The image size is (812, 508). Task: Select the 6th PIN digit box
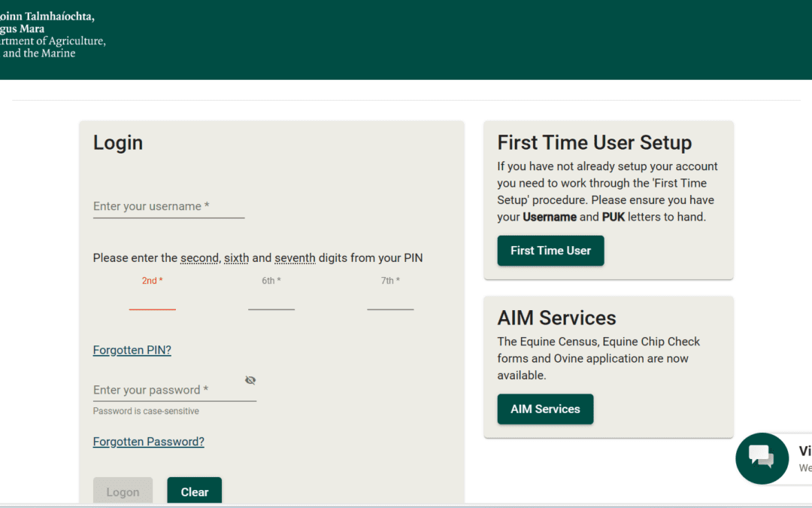pos(271,304)
